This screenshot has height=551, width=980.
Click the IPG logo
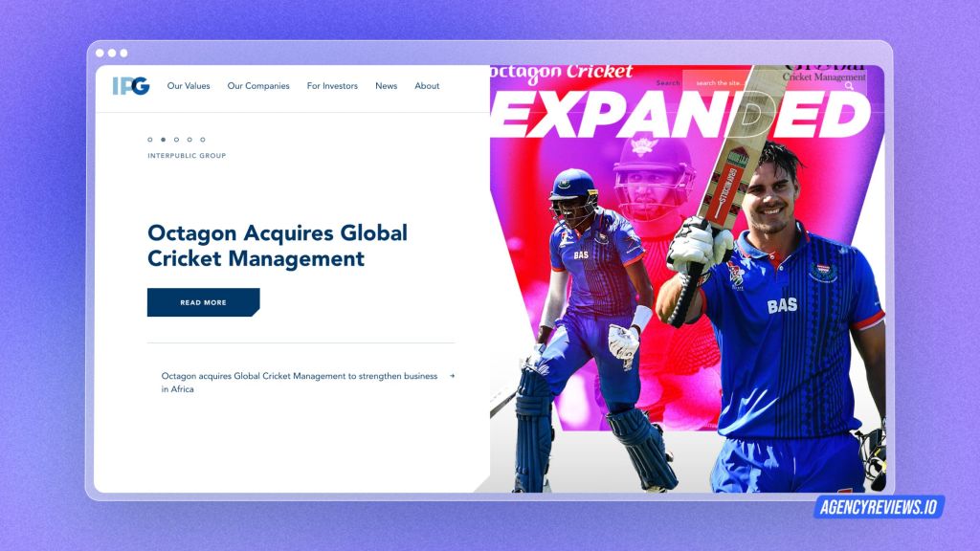point(130,85)
